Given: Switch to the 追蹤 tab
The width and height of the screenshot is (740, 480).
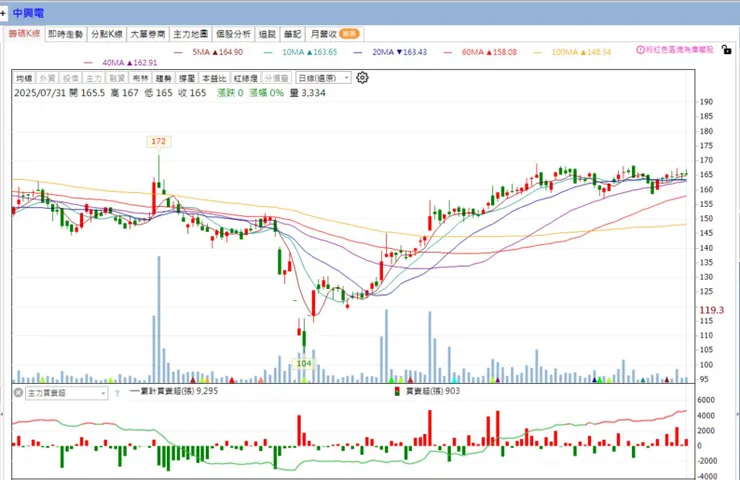Looking at the screenshot, I should click(x=267, y=34).
